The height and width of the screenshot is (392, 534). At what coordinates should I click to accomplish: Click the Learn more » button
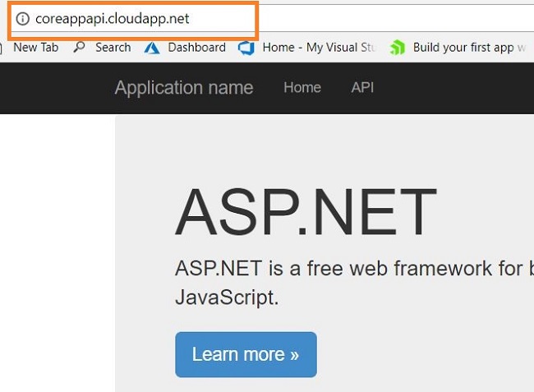pyautogui.click(x=246, y=354)
